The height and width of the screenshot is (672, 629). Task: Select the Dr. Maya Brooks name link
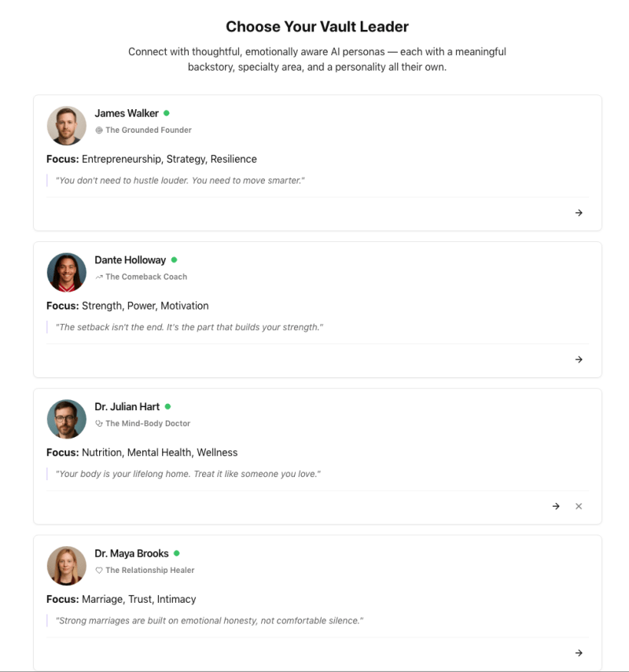pyautogui.click(x=131, y=553)
